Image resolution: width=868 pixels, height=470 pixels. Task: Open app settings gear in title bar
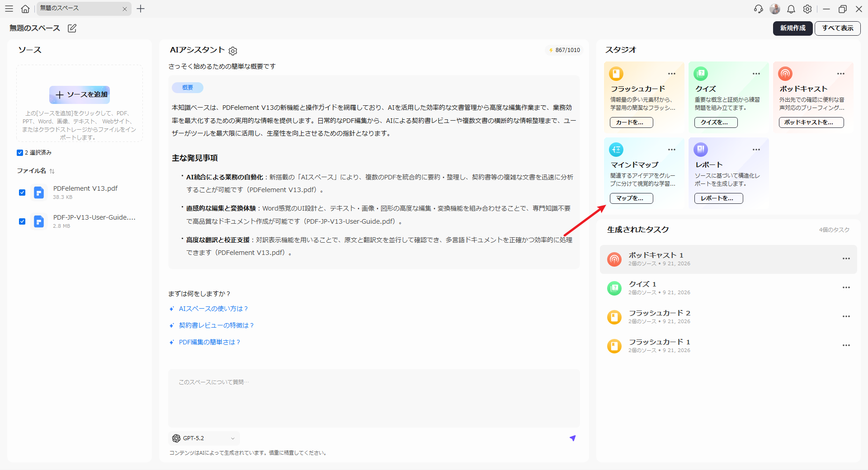tap(807, 9)
